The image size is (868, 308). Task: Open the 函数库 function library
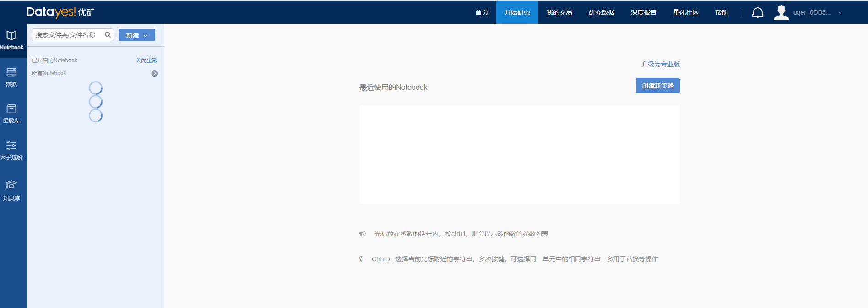point(11,114)
